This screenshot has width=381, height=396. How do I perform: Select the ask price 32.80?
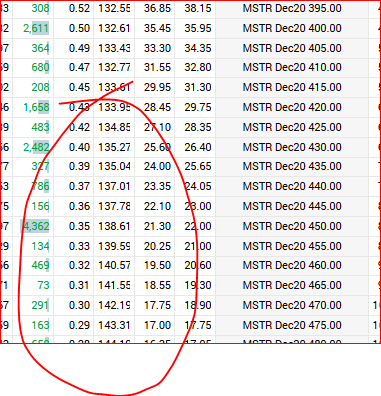click(198, 67)
